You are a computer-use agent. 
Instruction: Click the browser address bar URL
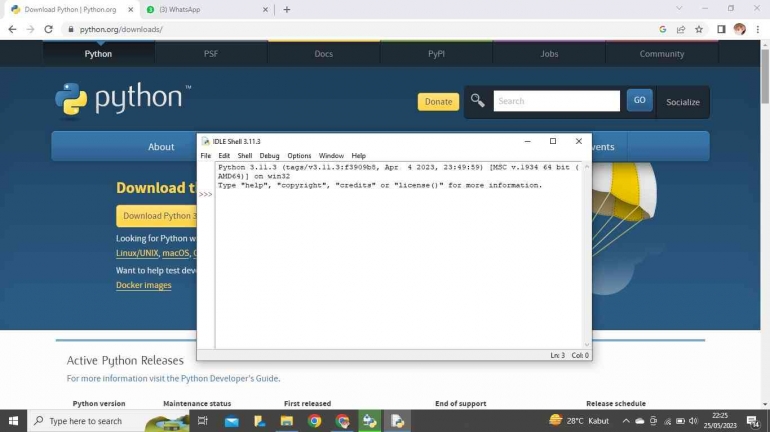pos(121,29)
